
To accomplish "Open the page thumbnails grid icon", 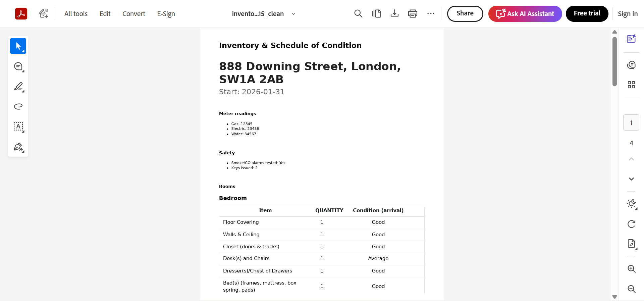I will coord(631,85).
